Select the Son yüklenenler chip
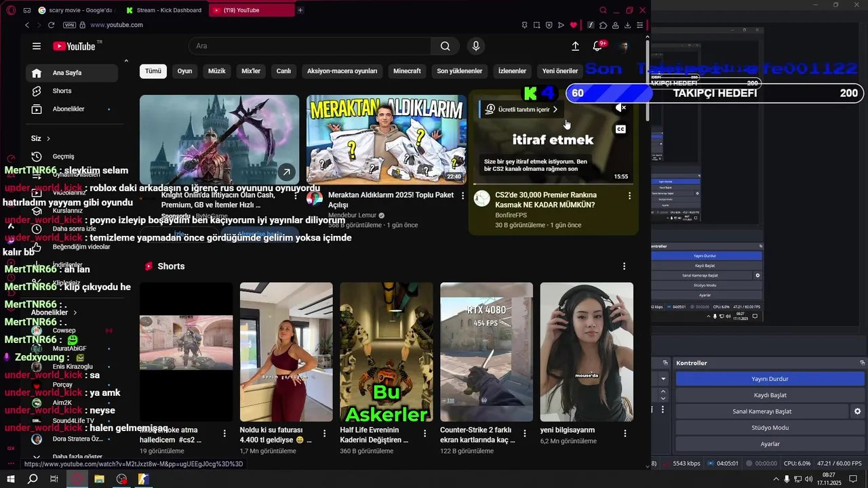The height and width of the screenshot is (488, 868). coord(459,71)
